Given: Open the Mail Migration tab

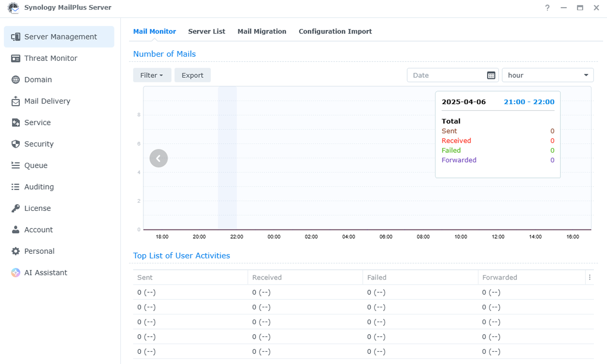Looking at the screenshot, I should click(262, 31).
